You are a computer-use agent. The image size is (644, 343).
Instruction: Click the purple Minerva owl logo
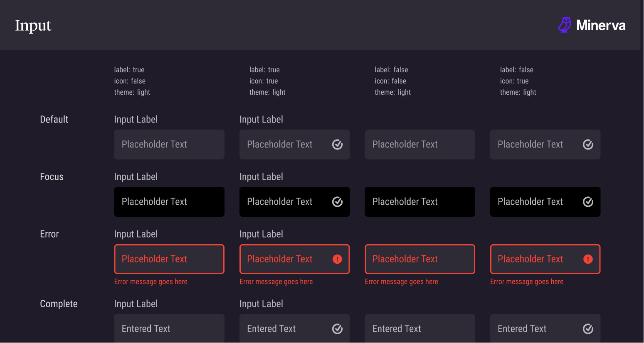(x=564, y=25)
